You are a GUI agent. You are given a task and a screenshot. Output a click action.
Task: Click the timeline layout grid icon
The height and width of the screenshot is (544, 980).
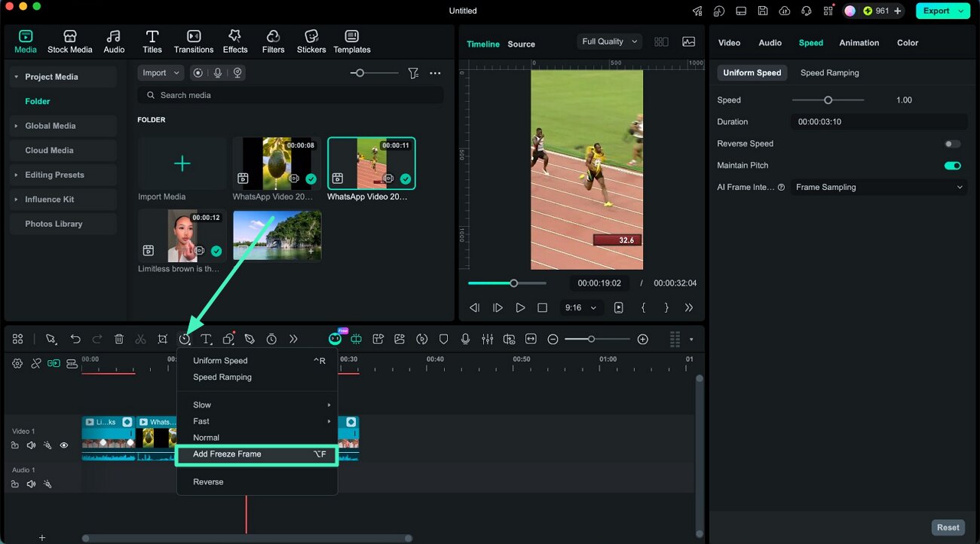pos(17,339)
